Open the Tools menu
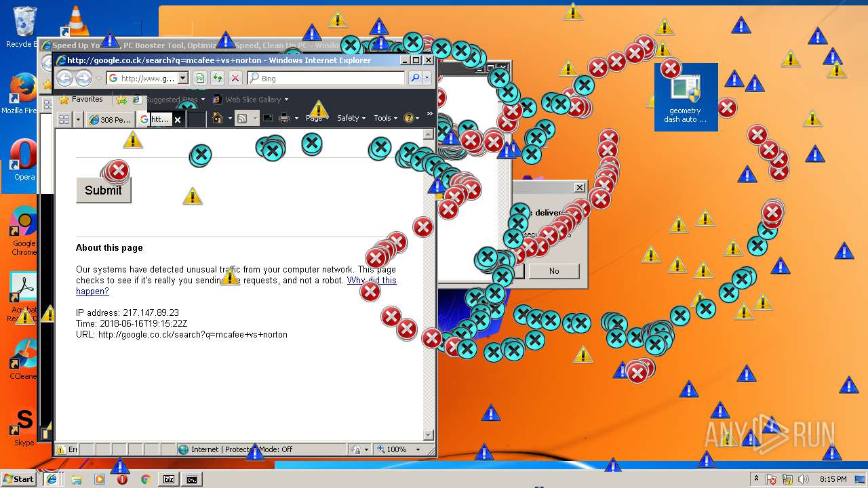Image resolution: width=868 pixels, height=488 pixels. pos(385,118)
